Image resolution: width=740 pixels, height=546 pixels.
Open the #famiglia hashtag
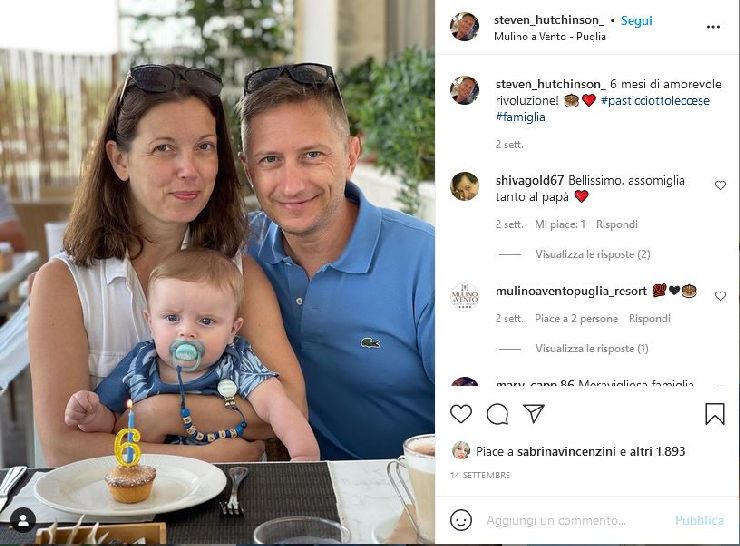point(521,117)
